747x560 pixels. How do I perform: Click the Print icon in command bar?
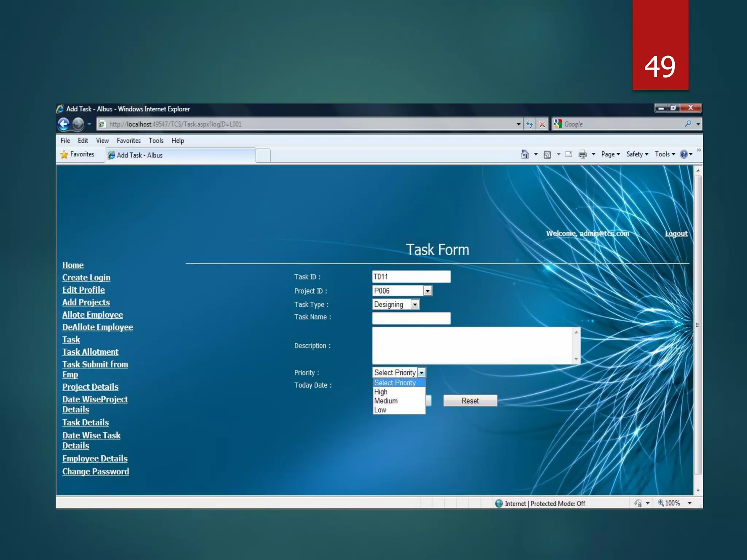point(582,154)
